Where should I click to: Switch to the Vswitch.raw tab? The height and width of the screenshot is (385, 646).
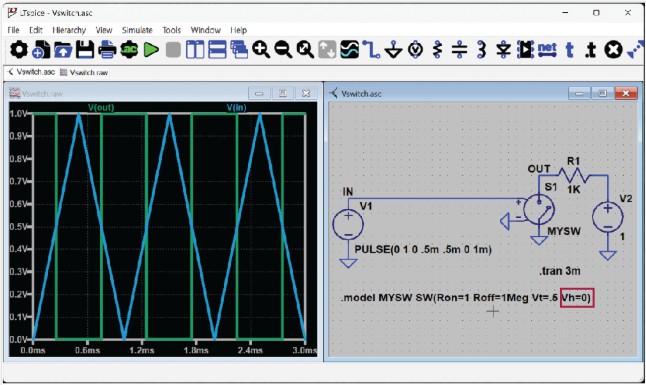tap(84, 73)
